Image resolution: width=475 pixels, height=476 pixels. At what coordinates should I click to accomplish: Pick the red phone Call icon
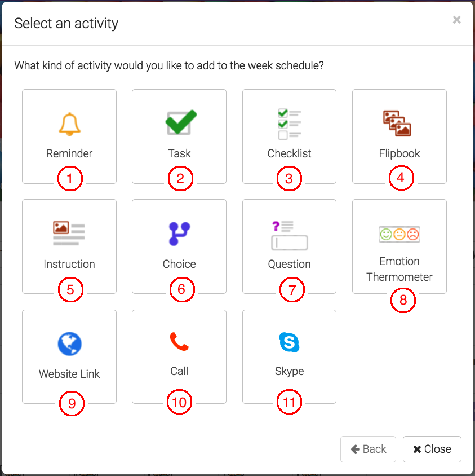tap(179, 342)
